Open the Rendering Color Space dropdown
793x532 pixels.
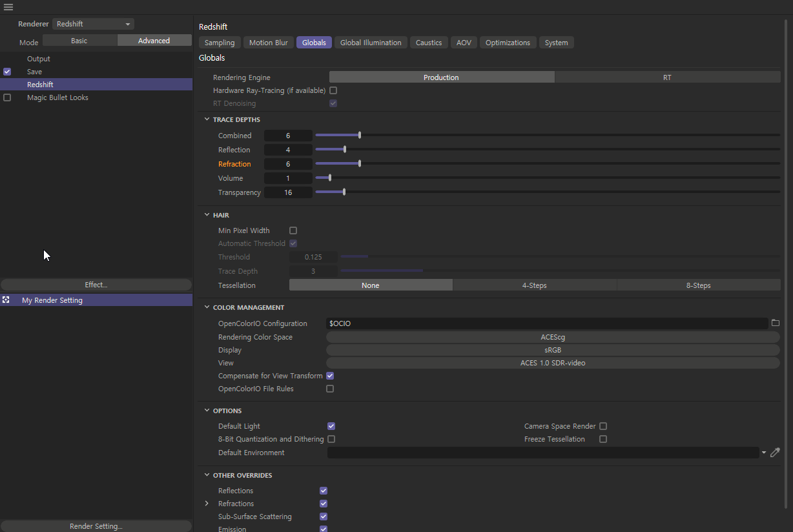tap(553, 337)
